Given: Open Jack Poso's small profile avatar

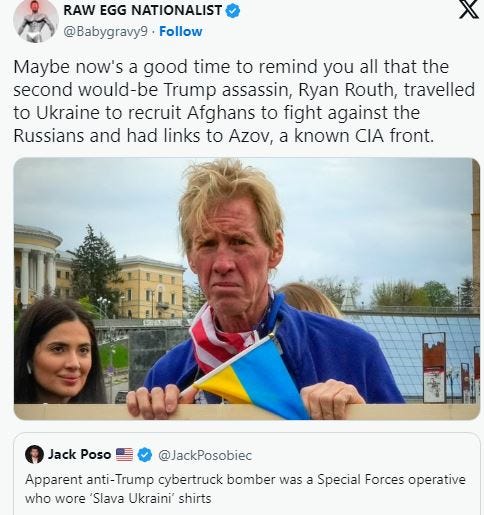Looking at the screenshot, I should click(34, 454).
